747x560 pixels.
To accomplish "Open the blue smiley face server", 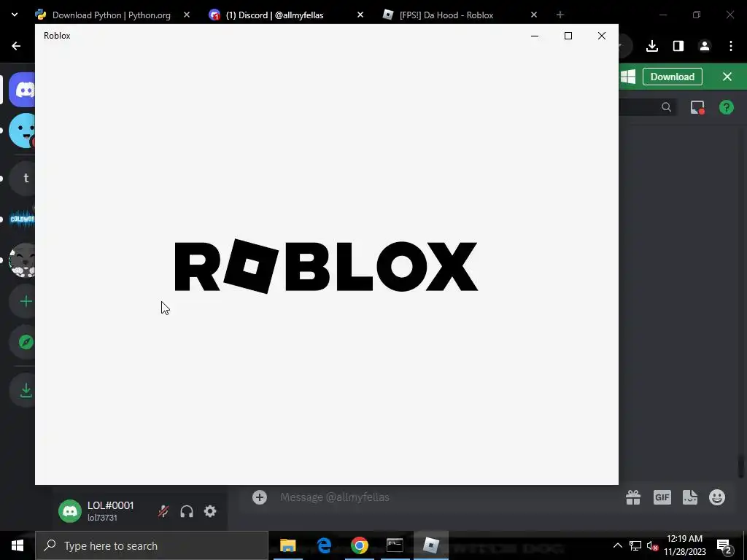I will tap(22, 131).
